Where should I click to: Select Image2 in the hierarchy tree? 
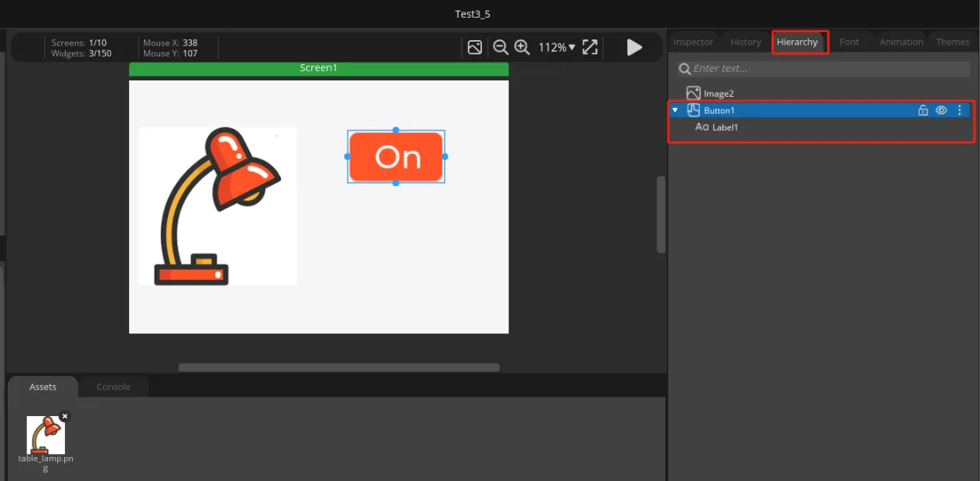click(x=718, y=94)
